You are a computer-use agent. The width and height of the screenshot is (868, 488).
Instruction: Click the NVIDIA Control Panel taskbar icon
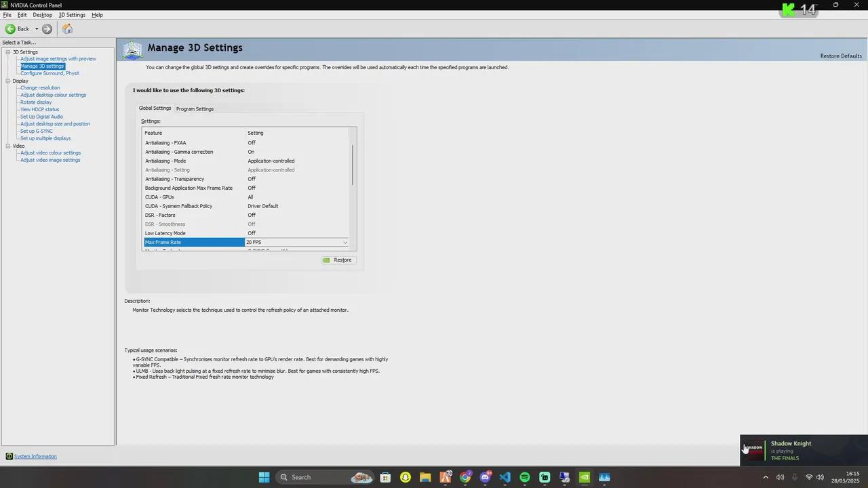pyautogui.click(x=585, y=477)
